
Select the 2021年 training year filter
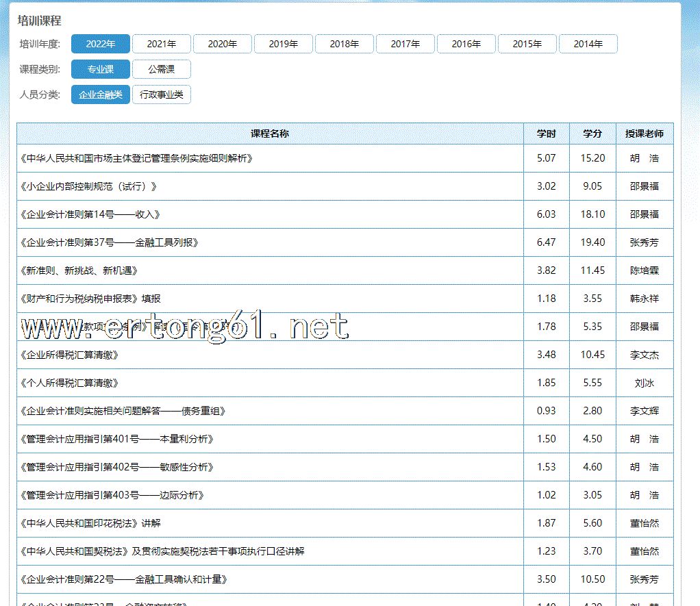161,44
